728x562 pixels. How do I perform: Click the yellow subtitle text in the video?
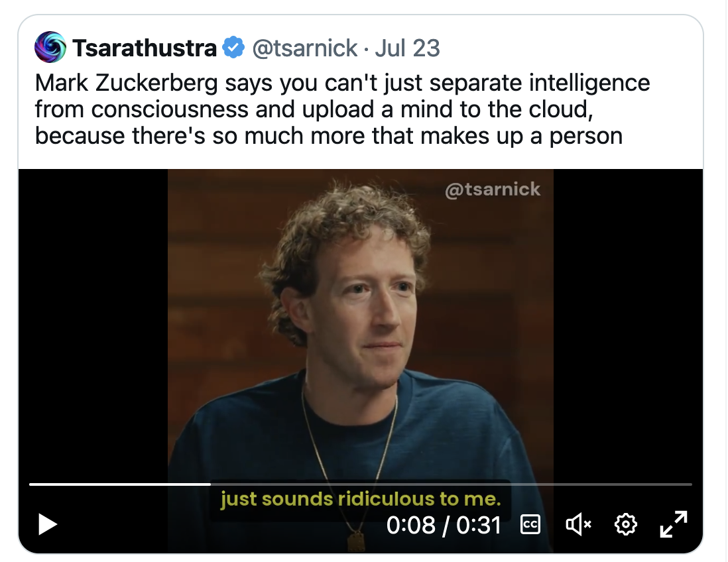360,498
